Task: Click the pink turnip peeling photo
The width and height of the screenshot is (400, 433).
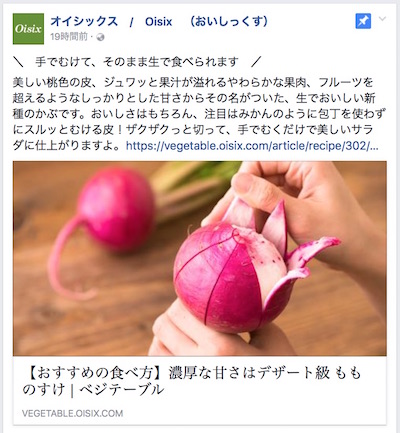Action: tap(200, 258)
